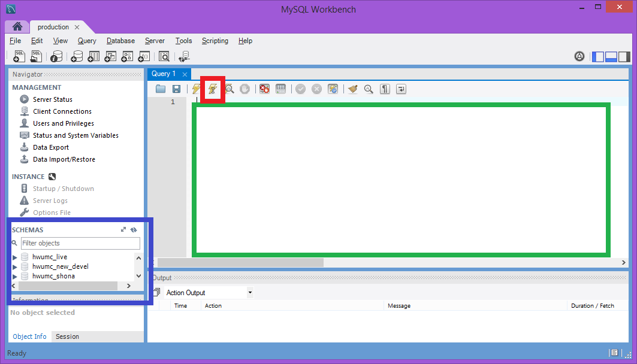Open preferences via the gear icon
This screenshot has width=637, height=364.
579,56
